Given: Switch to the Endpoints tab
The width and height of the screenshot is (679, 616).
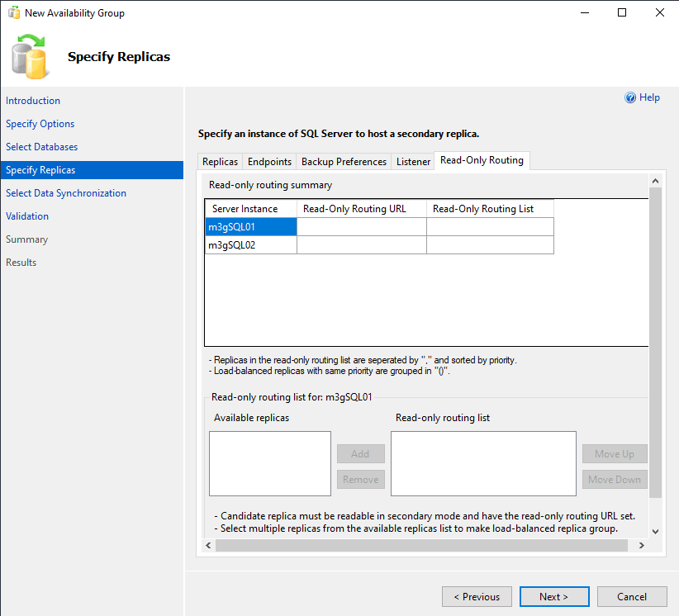Looking at the screenshot, I should 269,162.
